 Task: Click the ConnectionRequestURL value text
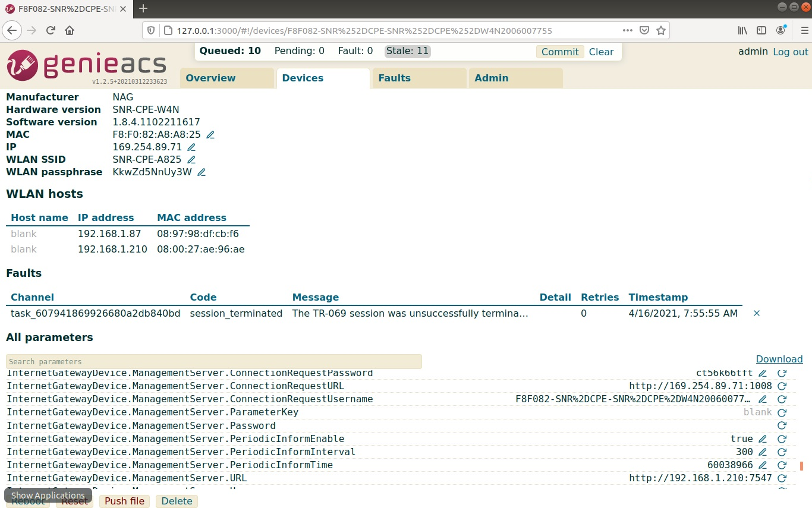[700, 386]
